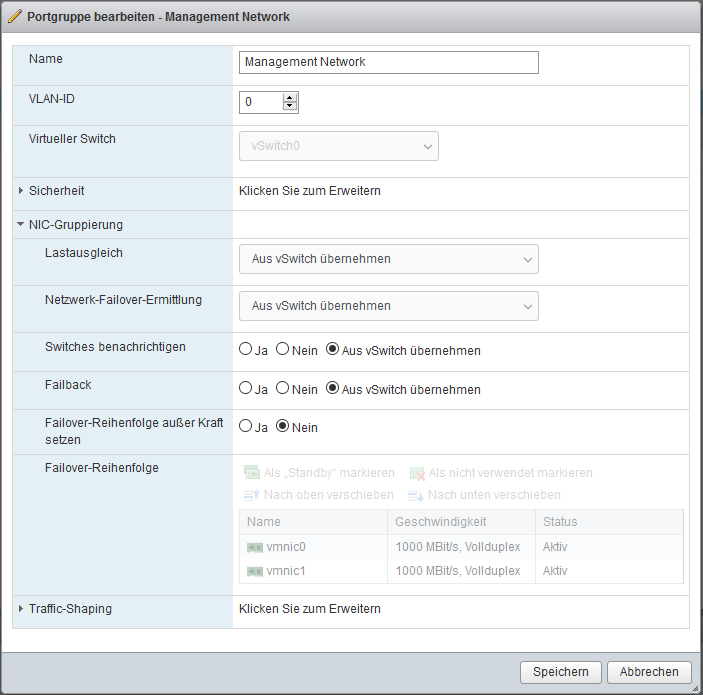Expand the Traffic-Shaping section
Image resolution: width=703 pixels, height=695 pixels.
(21, 609)
